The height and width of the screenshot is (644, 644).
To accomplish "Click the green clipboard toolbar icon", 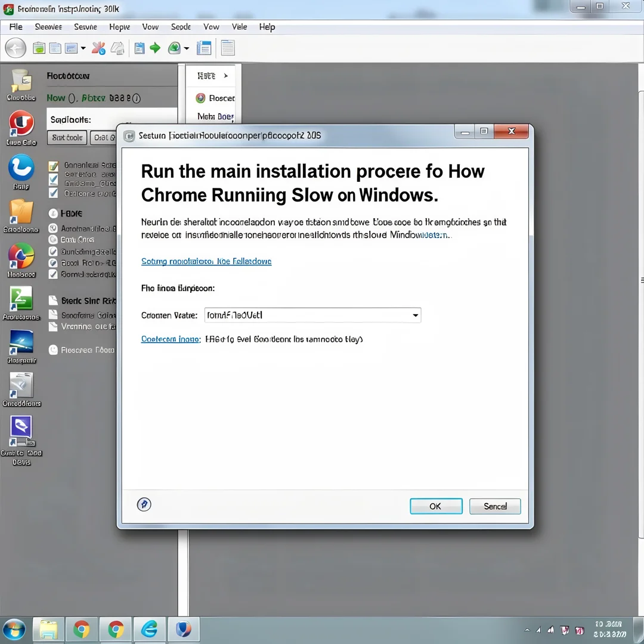I will (x=39, y=48).
